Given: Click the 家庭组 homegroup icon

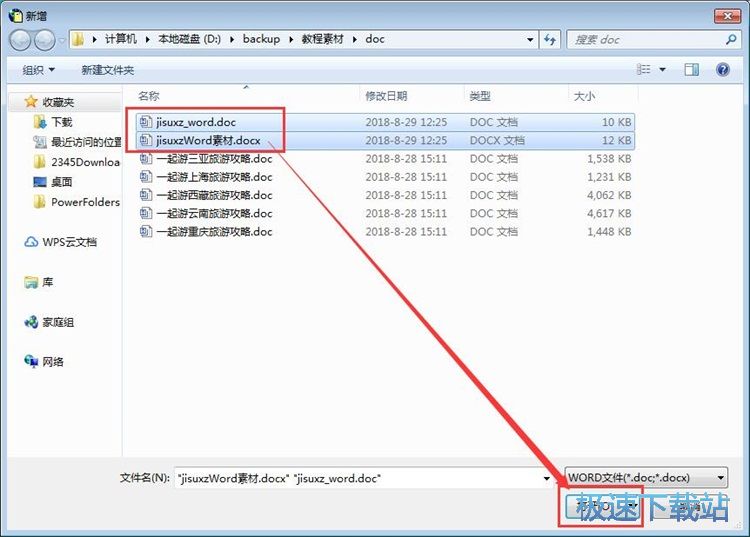Looking at the screenshot, I should point(31,322).
